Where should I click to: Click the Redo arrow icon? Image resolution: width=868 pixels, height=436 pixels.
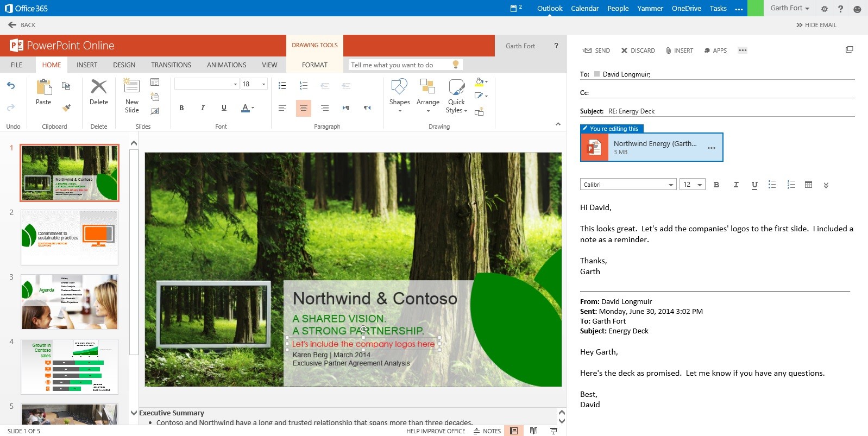tap(11, 108)
